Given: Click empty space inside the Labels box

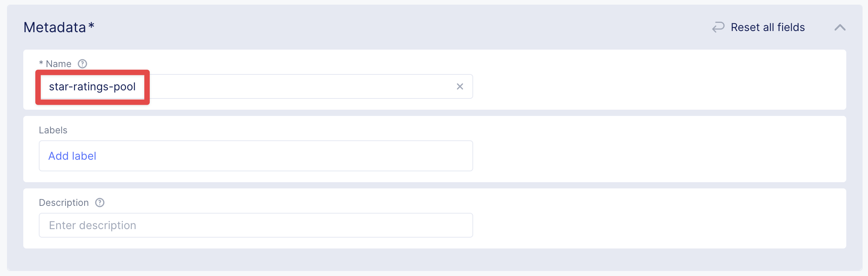Looking at the screenshot, I should [x=271, y=156].
